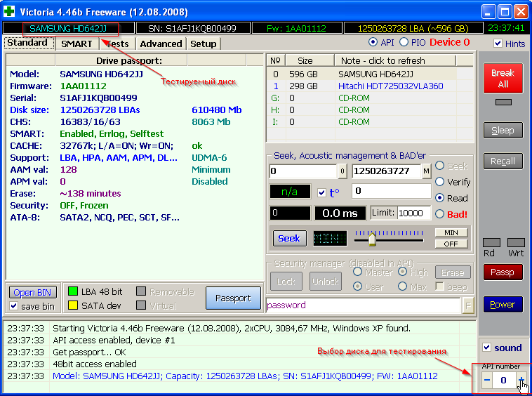Click the password input field
Viewport: 532px width, 396px height.
click(x=364, y=305)
